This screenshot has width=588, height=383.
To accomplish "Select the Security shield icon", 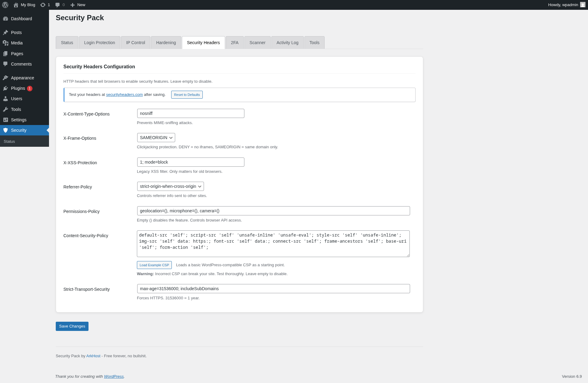I will (6, 130).
